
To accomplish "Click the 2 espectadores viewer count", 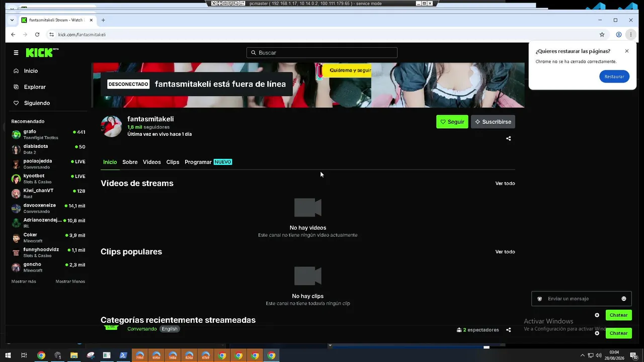I will point(478,330).
